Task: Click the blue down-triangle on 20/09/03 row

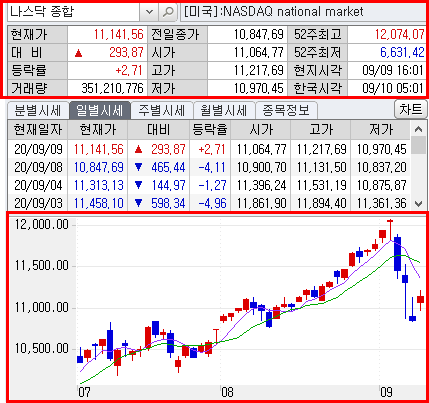Action: click(139, 203)
